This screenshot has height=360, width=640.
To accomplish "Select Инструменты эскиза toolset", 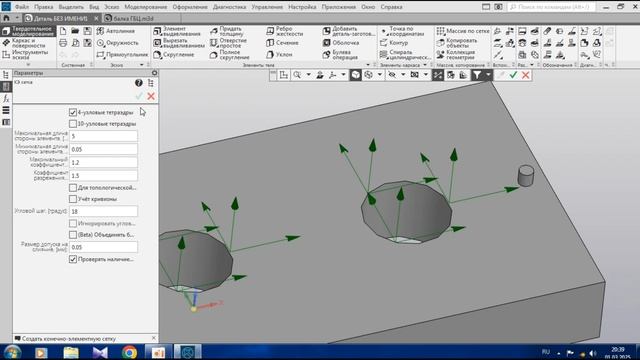I will [x=26, y=54].
